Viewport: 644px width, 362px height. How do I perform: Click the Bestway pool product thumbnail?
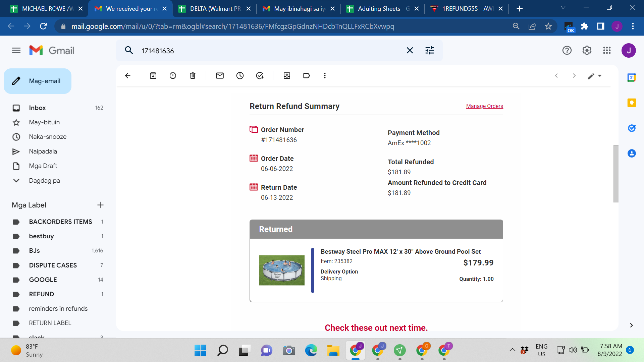pos(282,270)
